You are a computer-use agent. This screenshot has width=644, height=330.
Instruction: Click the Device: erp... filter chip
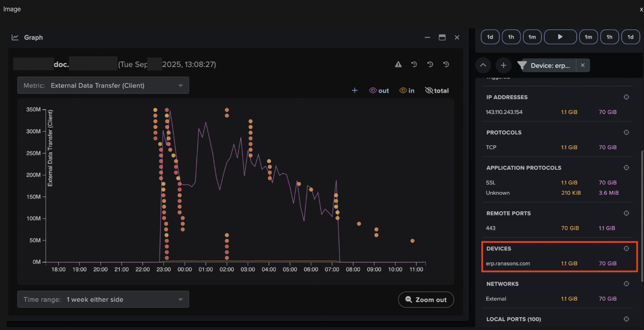[x=550, y=65]
